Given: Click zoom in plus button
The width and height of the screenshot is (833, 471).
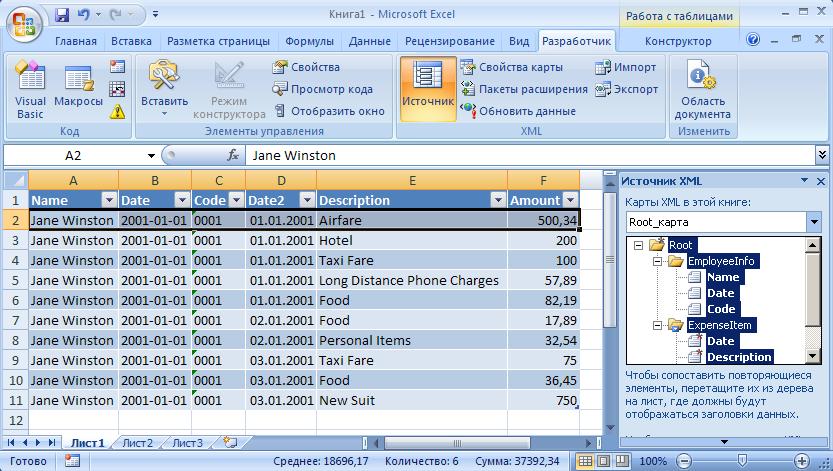Looking at the screenshot, I should click(x=802, y=461).
